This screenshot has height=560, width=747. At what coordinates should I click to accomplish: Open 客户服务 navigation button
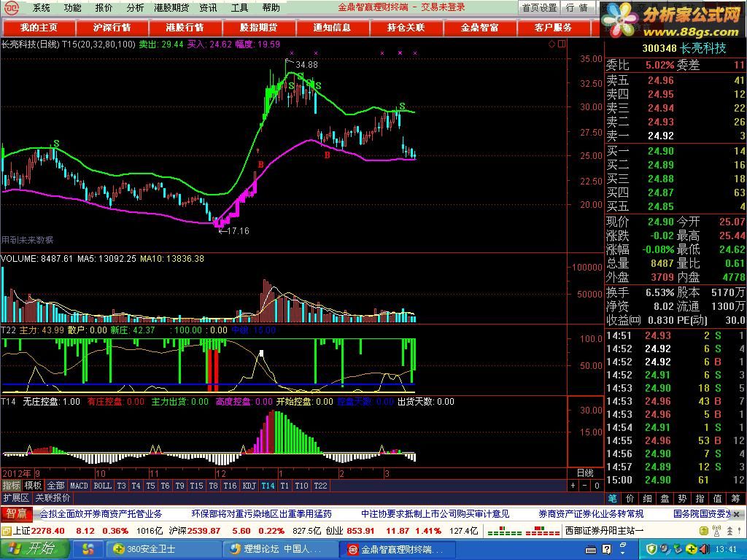pos(553,28)
